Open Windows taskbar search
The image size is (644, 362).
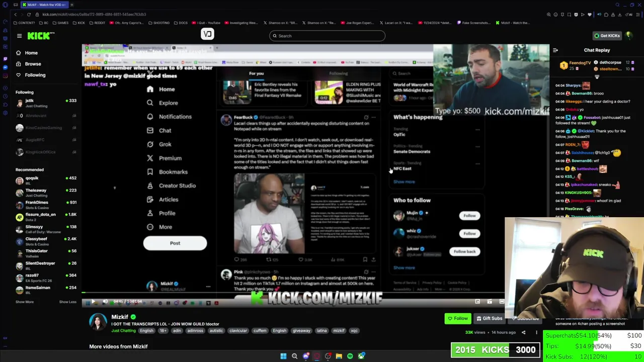point(295,356)
